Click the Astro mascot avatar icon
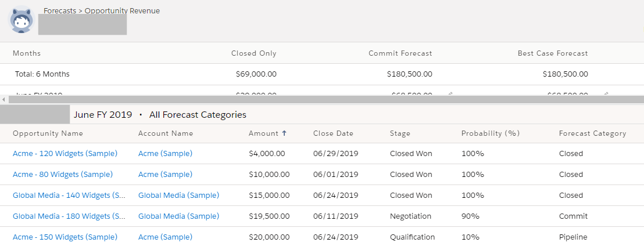The height and width of the screenshot is (246, 644). (22, 20)
